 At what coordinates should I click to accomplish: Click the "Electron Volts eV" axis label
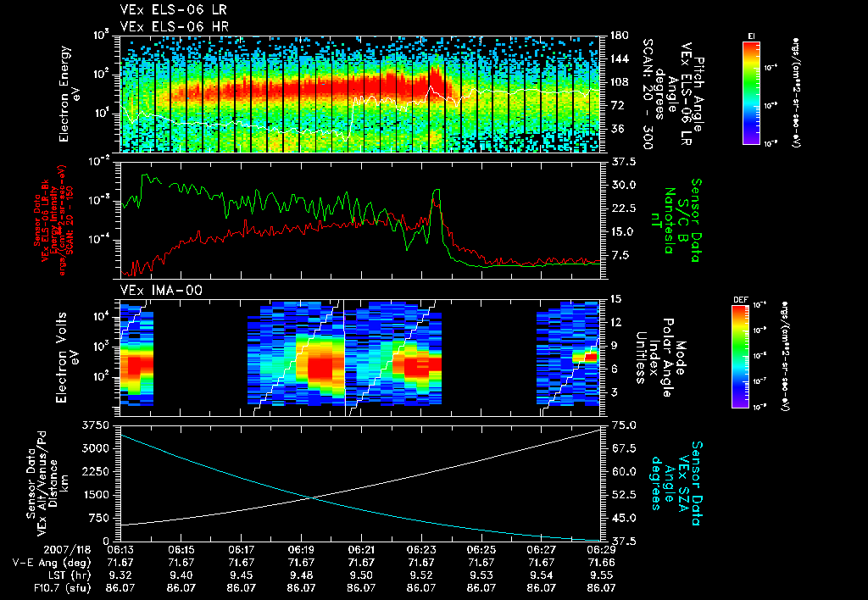coord(66,357)
